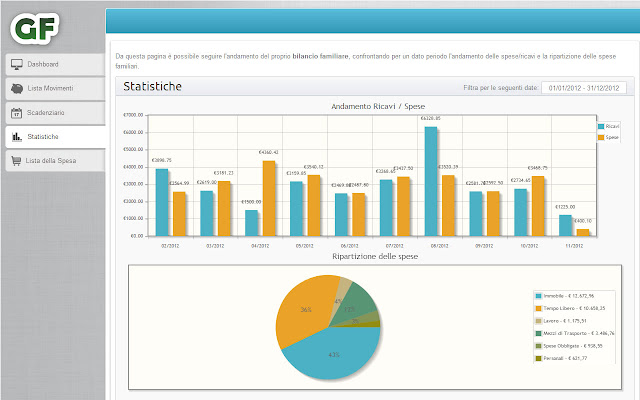Go to Lista Movimenti section
640x400 pixels.
50,88
